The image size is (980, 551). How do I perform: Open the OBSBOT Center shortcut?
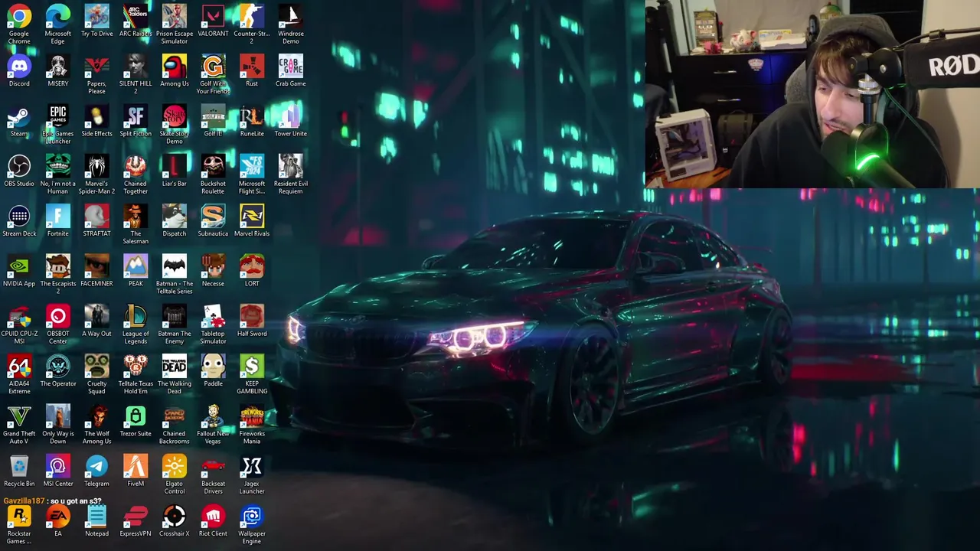tap(57, 316)
